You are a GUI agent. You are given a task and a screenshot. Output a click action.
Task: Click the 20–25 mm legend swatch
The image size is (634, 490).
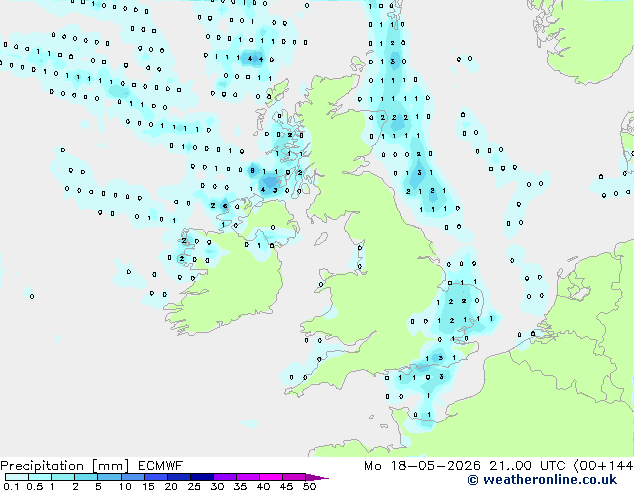pos(178,477)
